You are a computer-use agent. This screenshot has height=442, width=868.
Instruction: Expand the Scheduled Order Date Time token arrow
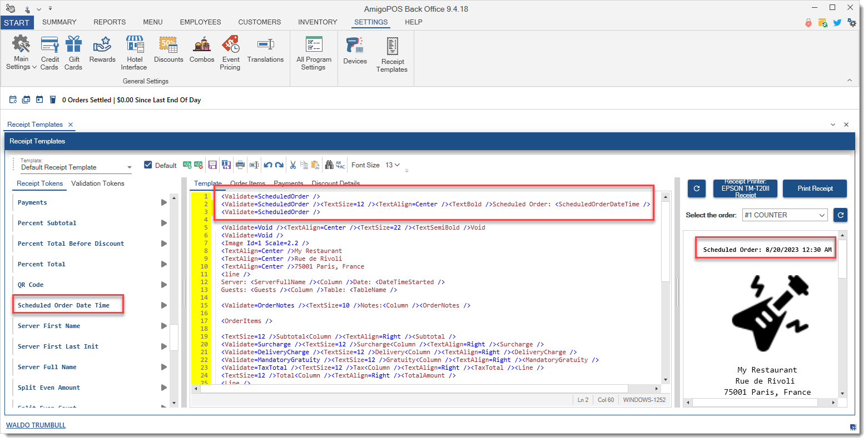(x=164, y=305)
